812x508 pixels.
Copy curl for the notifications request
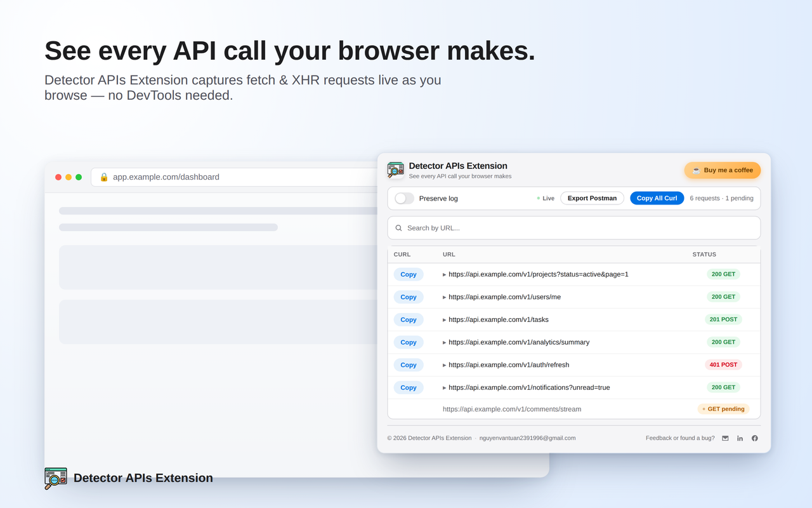(x=409, y=387)
